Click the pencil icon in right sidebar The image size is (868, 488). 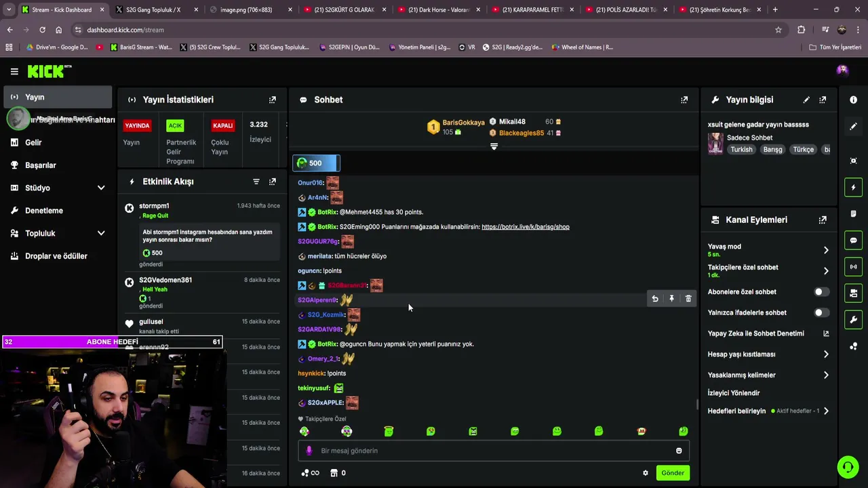click(853, 127)
